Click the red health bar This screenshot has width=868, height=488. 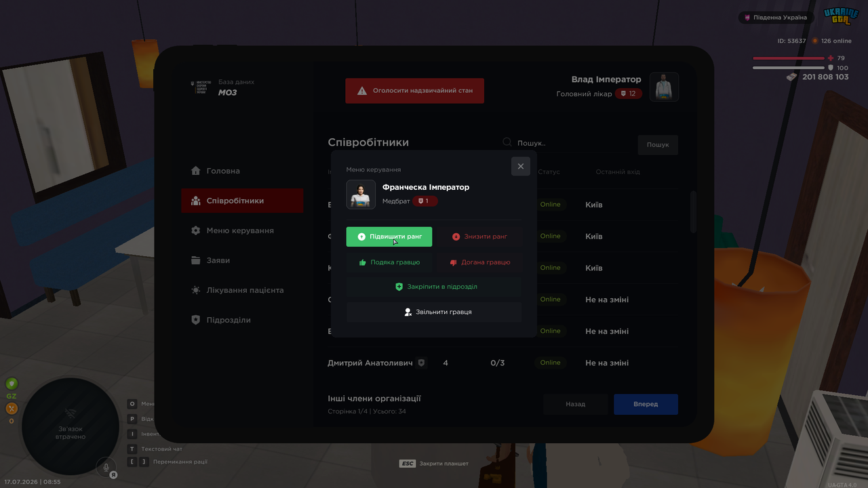tap(789, 58)
